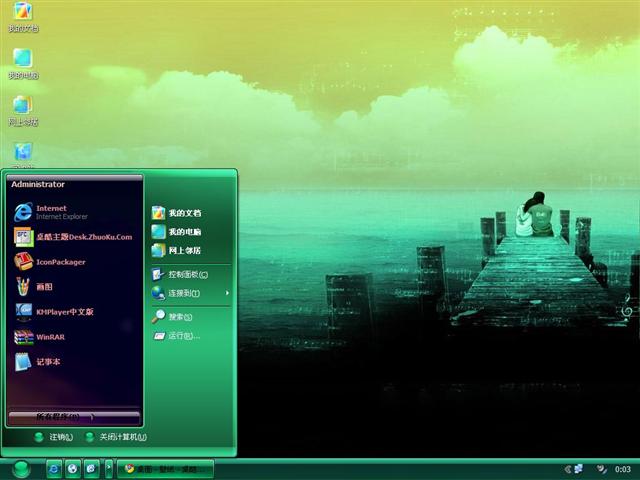
Task: Open the 运行 (Run) dialog entry
Action: click(x=182, y=336)
